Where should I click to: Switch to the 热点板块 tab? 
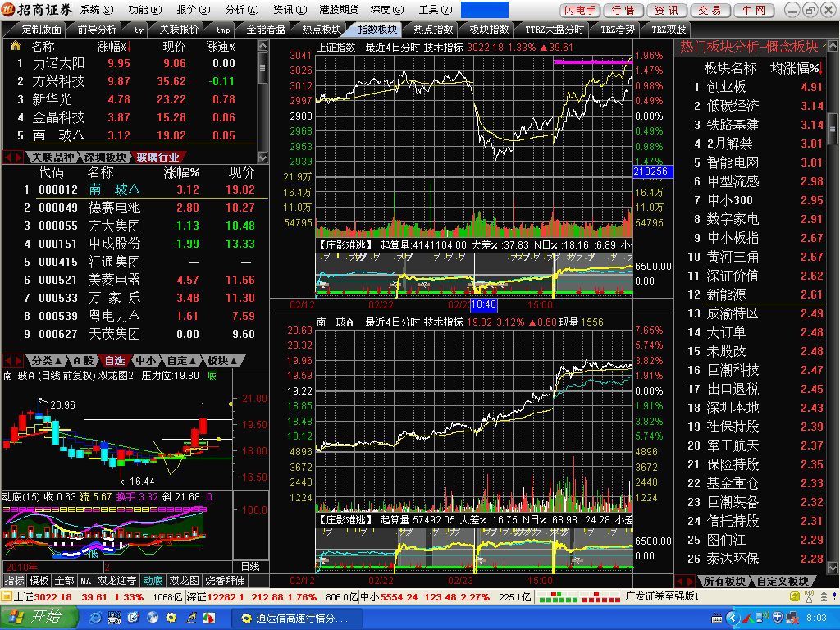pyautogui.click(x=322, y=30)
